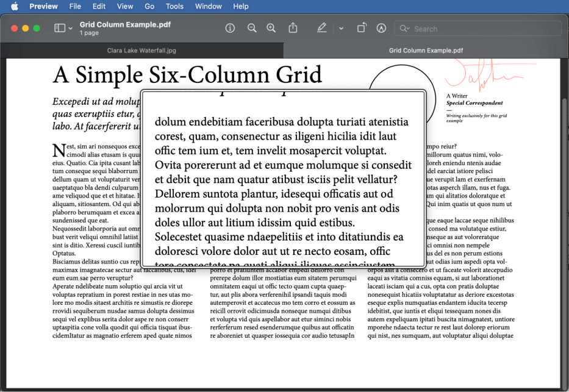Click the drop cap letter N
569x392 pixels.
(x=59, y=150)
